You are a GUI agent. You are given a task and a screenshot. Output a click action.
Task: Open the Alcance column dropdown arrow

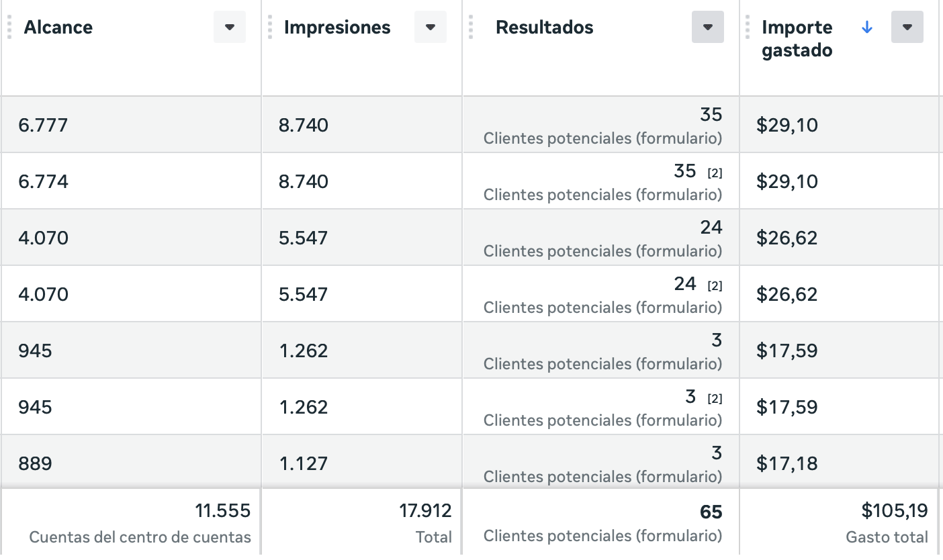coord(230,28)
